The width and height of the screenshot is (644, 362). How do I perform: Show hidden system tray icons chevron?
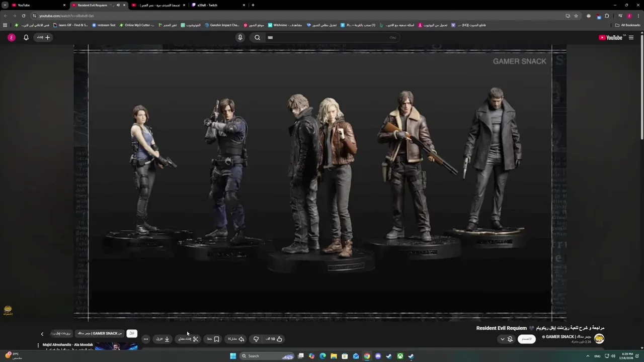(x=588, y=356)
